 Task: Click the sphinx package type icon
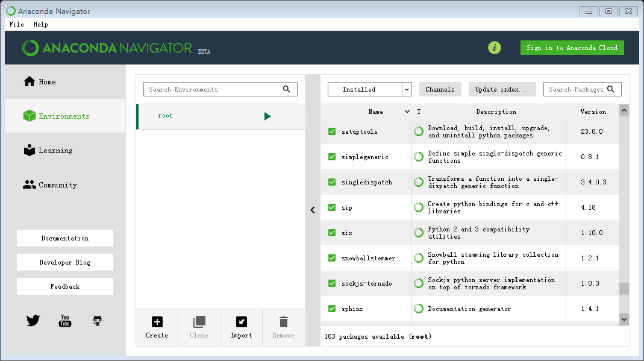(x=419, y=309)
